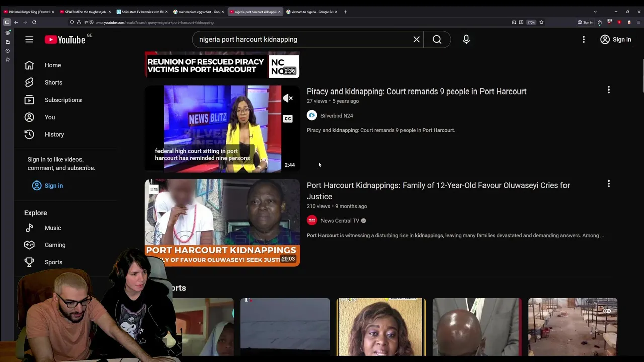The image size is (644, 362).
Task: Toggle closed captions on the News Blitz preview
Action: click(288, 119)
